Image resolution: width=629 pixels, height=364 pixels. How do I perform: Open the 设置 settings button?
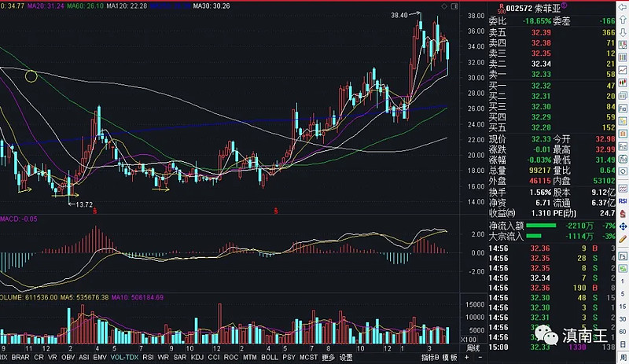(x=346, y=357)
